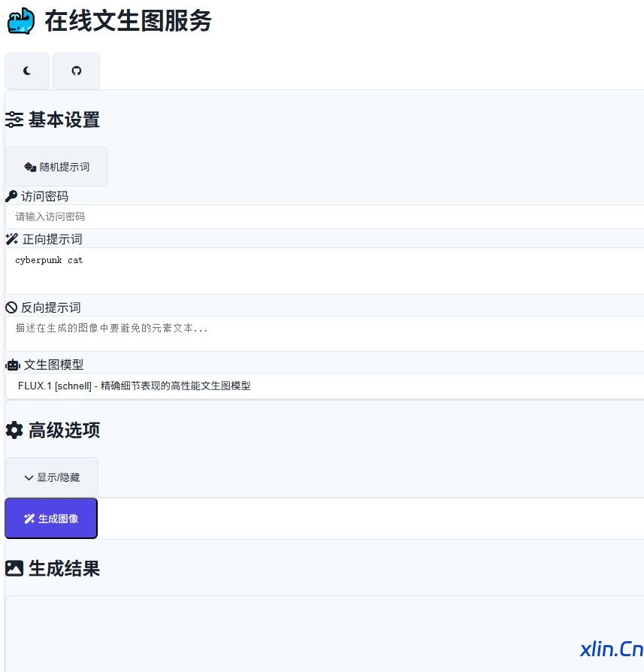Click the 生成结果 section heading text

coord(64,568)
